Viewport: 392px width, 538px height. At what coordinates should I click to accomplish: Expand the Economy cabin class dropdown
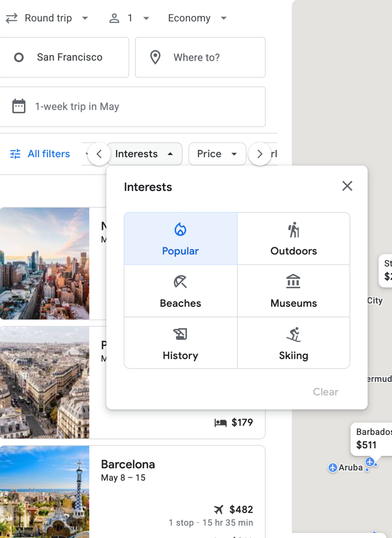[197, 18]
